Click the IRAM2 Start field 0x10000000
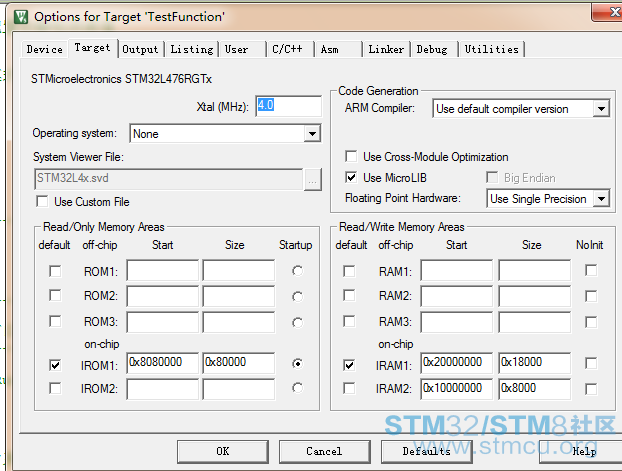The height and width of the screenshot is (471, 622). [457, 389]
